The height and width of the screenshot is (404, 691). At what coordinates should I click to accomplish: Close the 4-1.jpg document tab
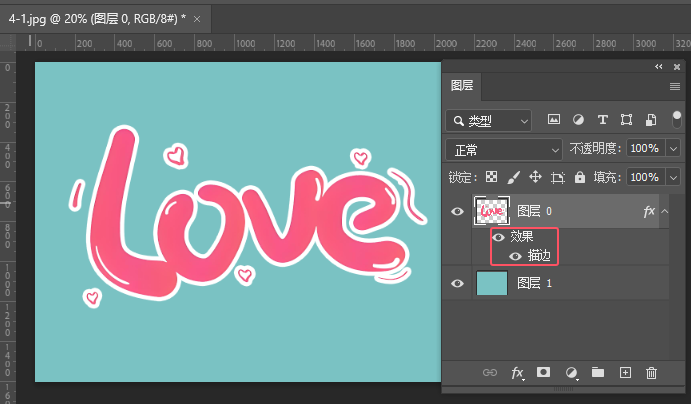click(x=197, y=19)
